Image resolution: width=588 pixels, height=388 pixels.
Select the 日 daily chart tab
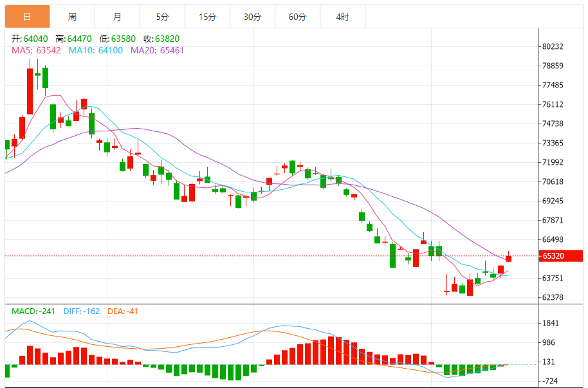point(28,17)
